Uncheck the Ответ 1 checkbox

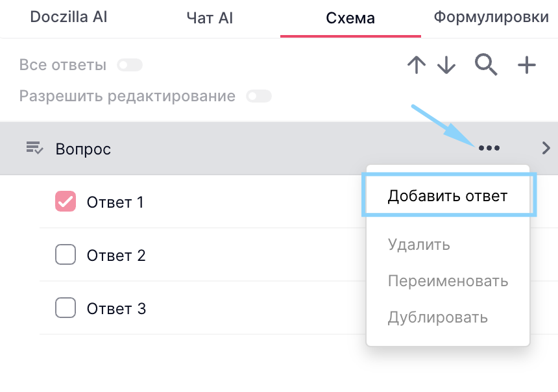click(x=66, y=202)
